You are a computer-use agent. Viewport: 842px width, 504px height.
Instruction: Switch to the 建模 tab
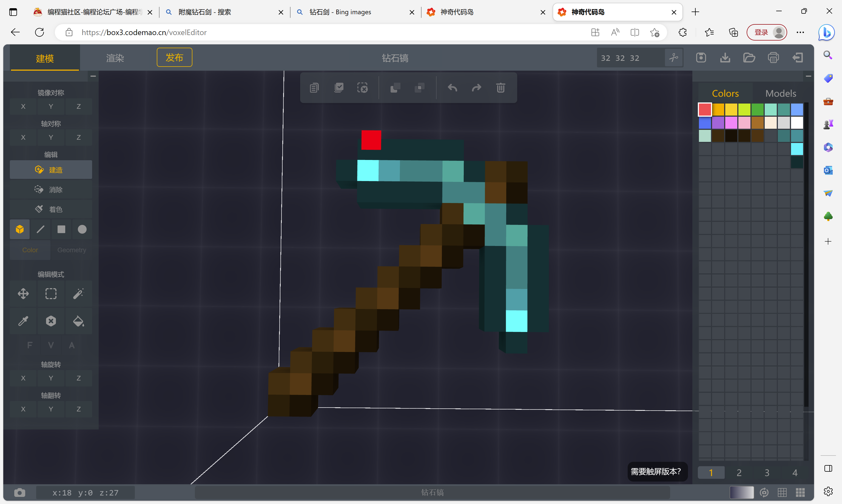click(45, 58)
